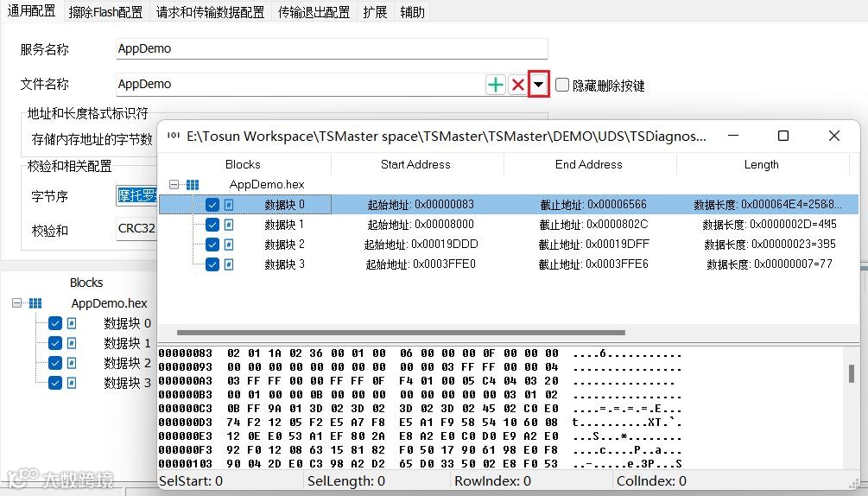Click the green plus add-file icon
The image size is (868, 496).
point(496,85)
